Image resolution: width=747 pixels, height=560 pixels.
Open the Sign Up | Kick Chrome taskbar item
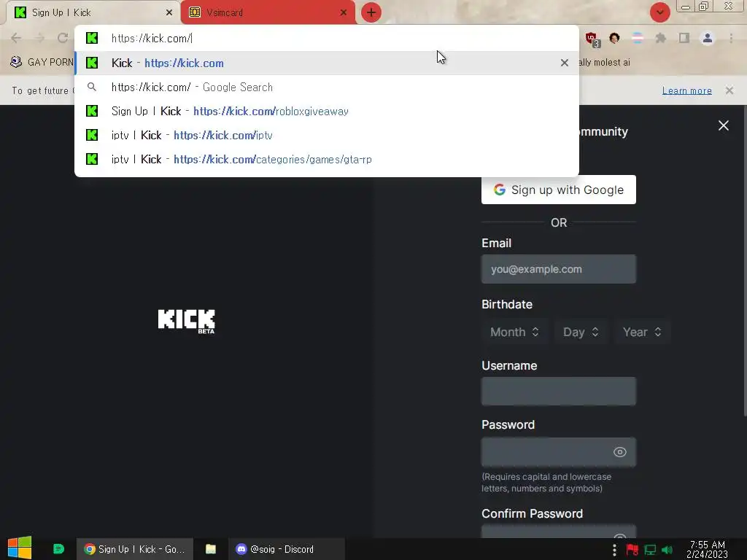coord(135,549)
